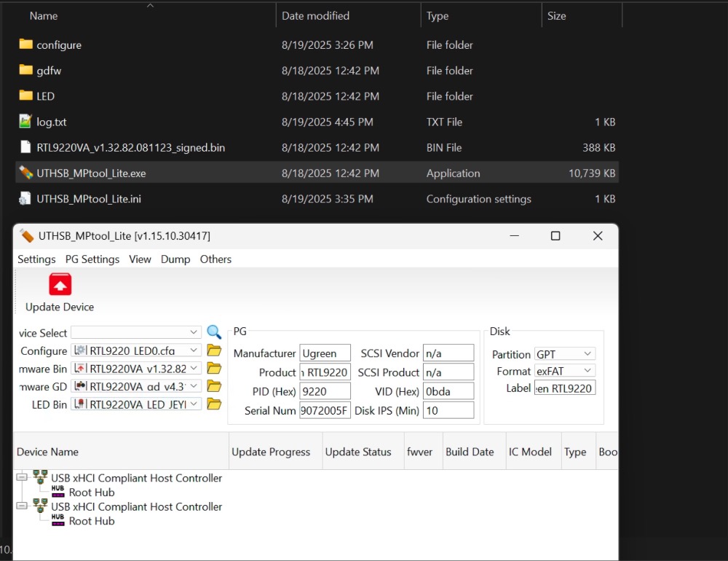Open the Settings menu

tap(36, 259)
